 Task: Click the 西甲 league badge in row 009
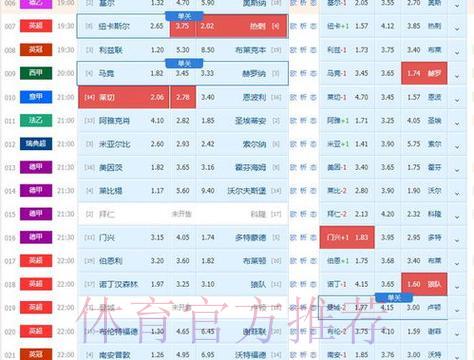click(36, 73)
